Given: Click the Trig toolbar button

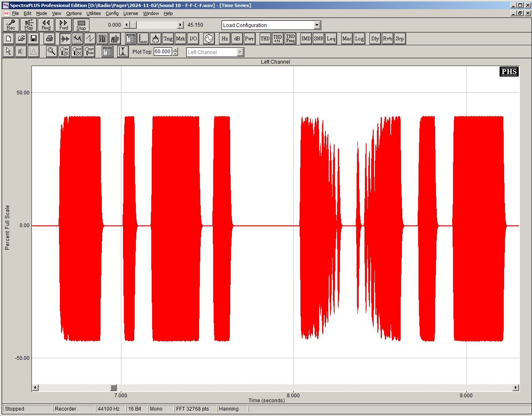Looking at the screenshot, I should tap(168, 39).
